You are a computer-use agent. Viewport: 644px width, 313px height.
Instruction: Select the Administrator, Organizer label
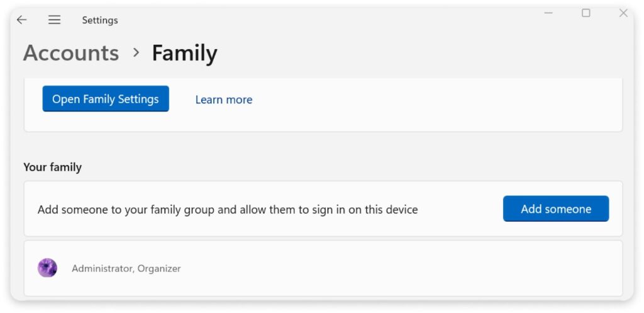pos(126,269)
